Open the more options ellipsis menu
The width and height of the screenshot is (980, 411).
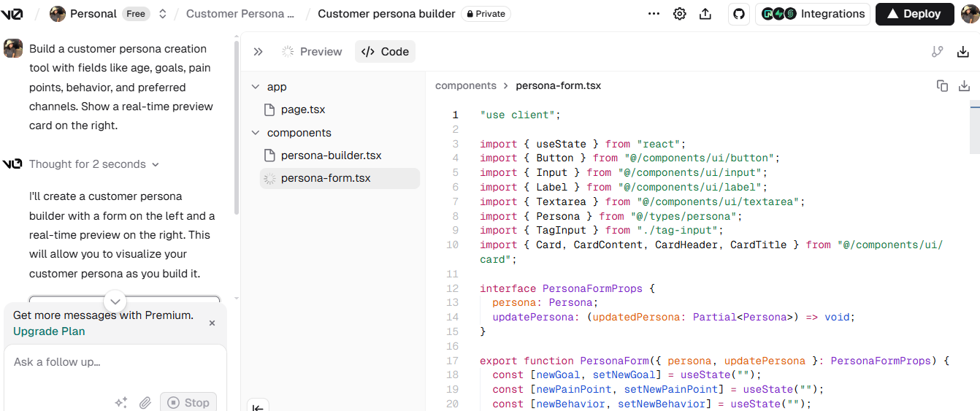[x=654, y=14]
